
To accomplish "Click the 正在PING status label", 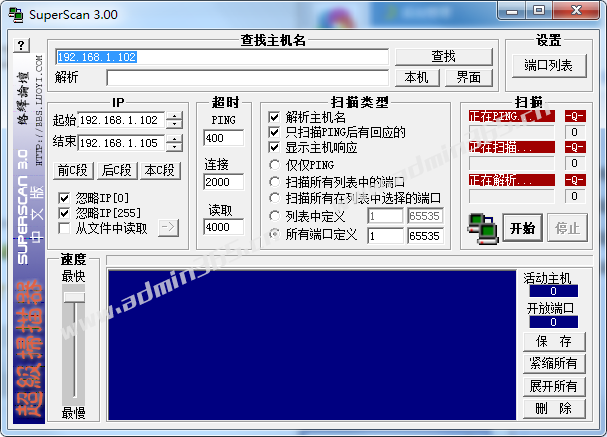I will tap(512, 116).
